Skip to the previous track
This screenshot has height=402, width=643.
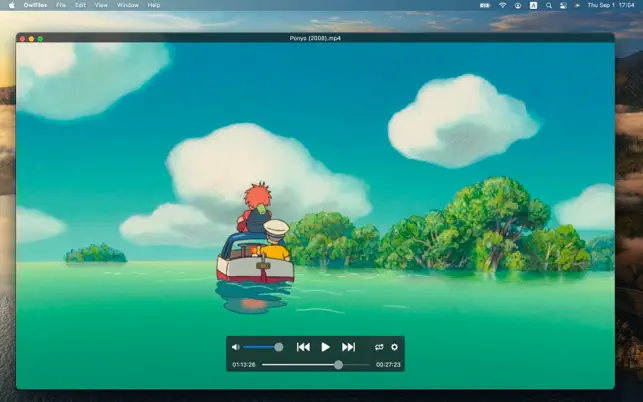[303, 347]
